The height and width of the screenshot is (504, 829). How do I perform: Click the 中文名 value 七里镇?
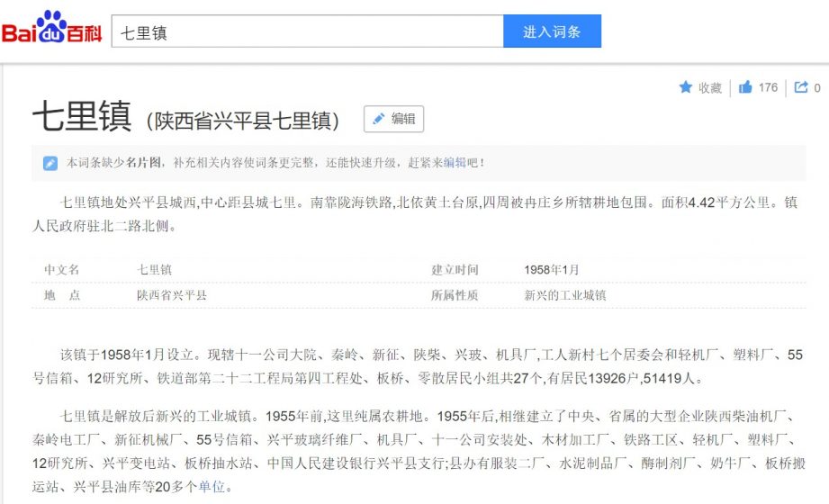tap(155, 270)
